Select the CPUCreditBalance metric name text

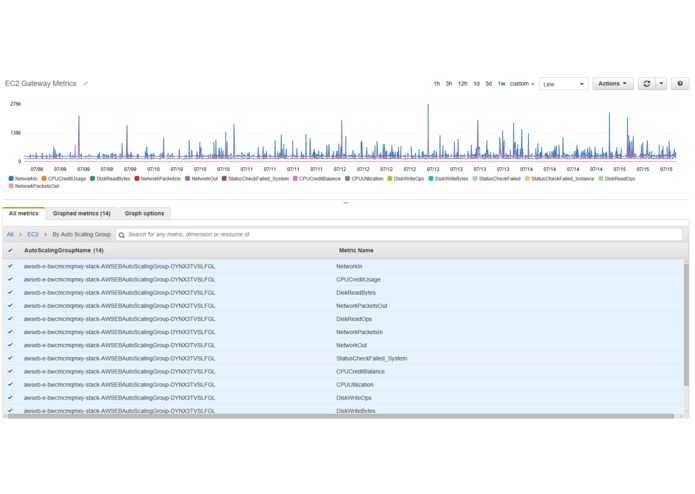tap(360, 371)
